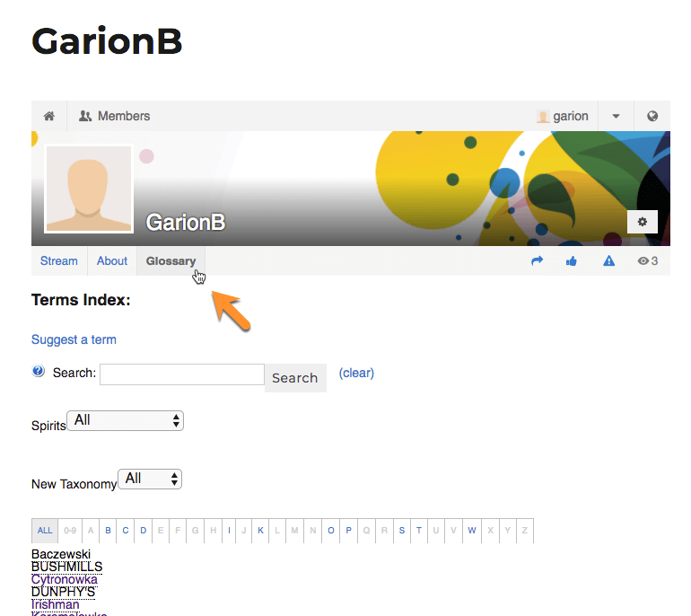Click the eye views counter icon

point(643,261)
